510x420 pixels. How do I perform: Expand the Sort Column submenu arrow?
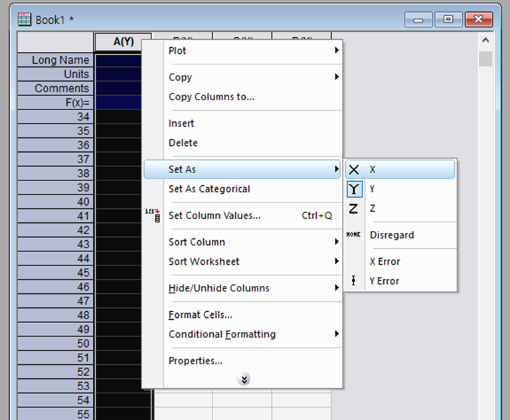(x=337, y=242)
